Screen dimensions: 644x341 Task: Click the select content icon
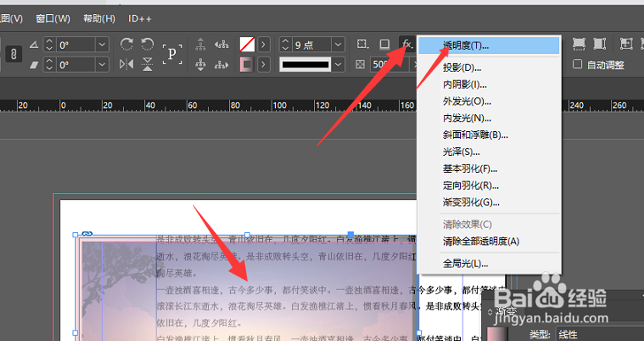(201, 64)
